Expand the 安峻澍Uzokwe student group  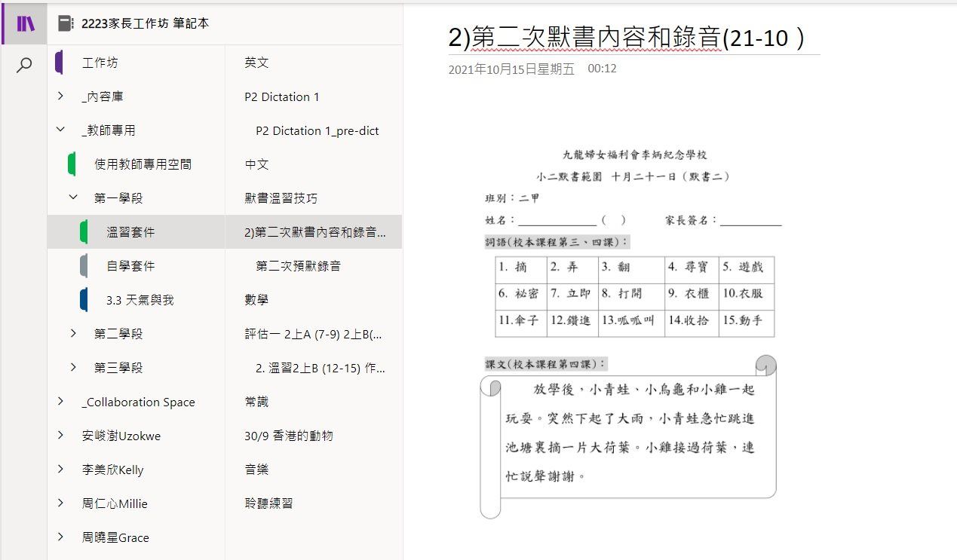(x=60, y=435)
